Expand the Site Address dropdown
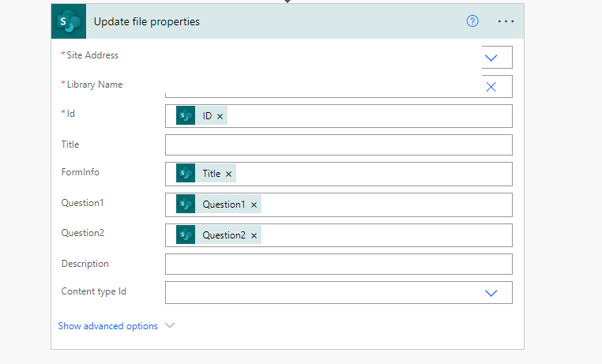The image size is (602, 364). tap(491, 58)
